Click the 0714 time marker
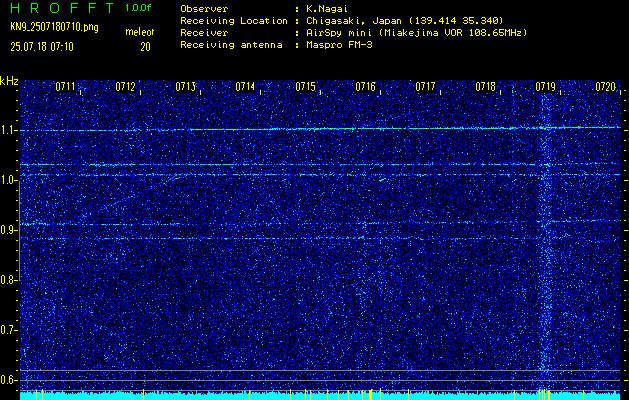The width and height of the screenshot is (629, 400). click(x=245, y=86)
